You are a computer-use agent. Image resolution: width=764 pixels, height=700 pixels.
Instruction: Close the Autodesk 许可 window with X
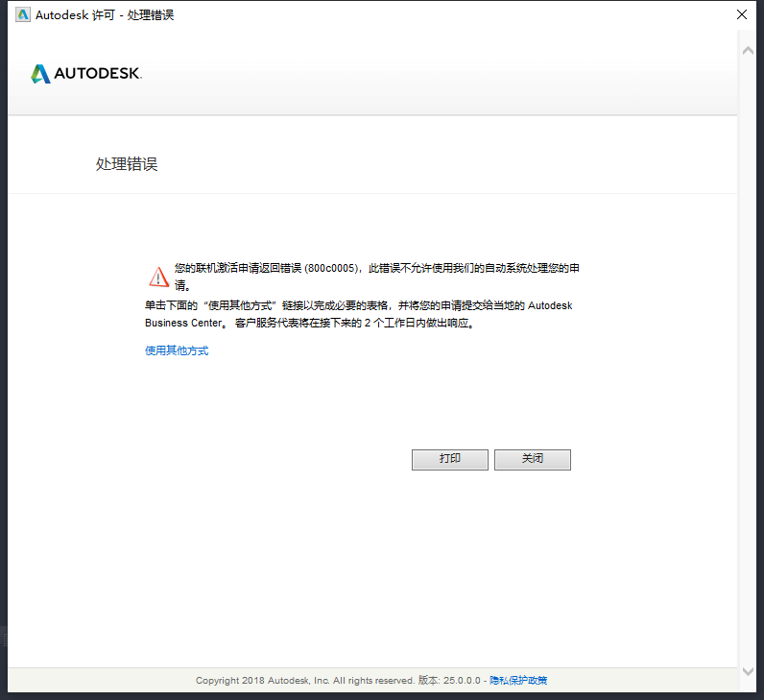click(x=741, y=14)
